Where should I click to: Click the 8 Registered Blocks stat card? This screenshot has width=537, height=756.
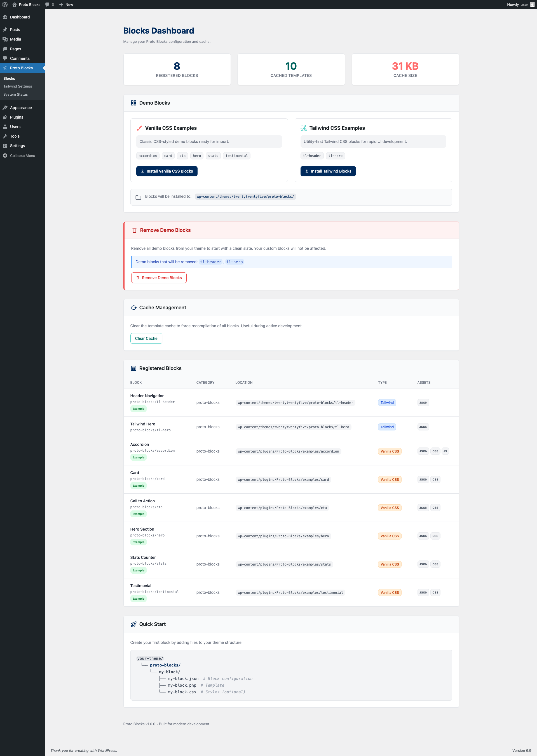pos(177,69)
